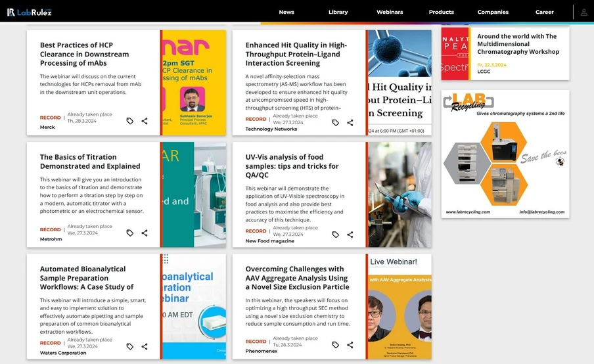Navigate to Companies

pyautogui.click(x=493, y=12)
